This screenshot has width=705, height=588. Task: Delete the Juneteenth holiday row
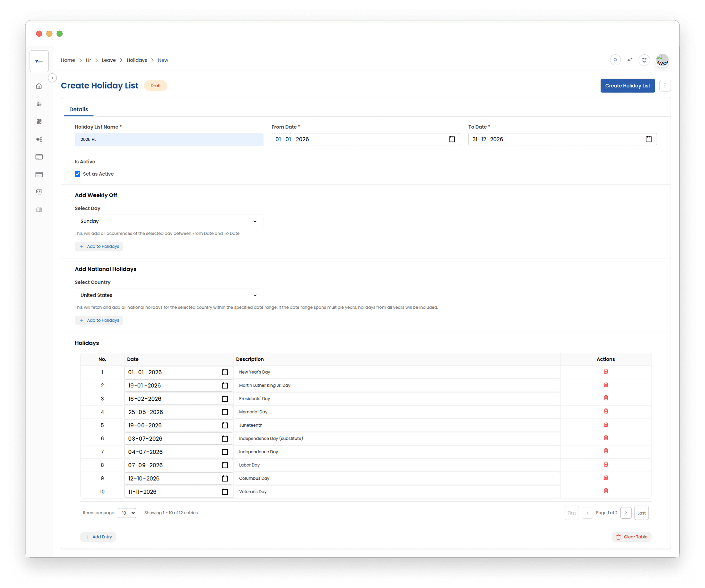(606, 425)
